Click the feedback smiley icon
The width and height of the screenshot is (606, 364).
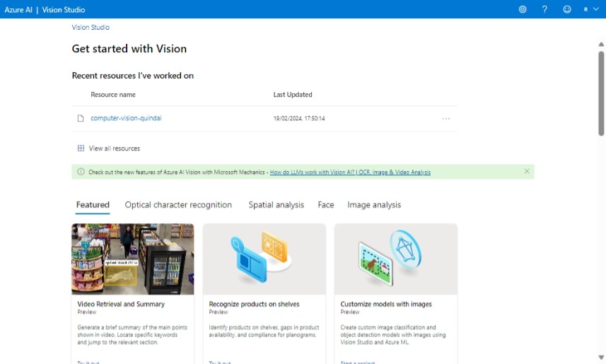567,9
